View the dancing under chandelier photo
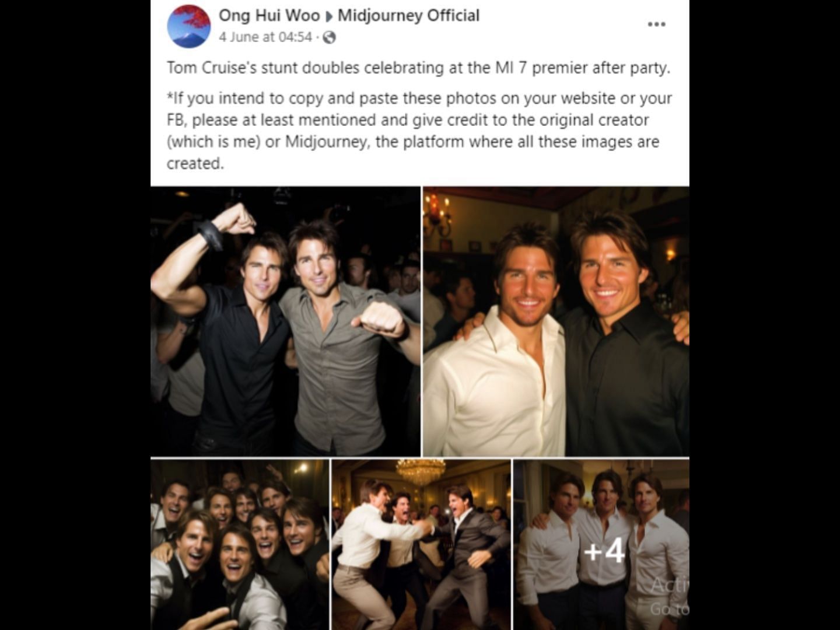The height and width of the screenshot is (630, 840). tap(421, 544)
